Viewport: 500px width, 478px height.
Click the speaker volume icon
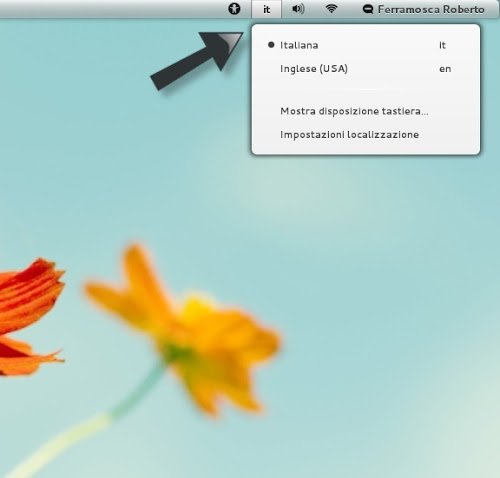coord(298,9)
